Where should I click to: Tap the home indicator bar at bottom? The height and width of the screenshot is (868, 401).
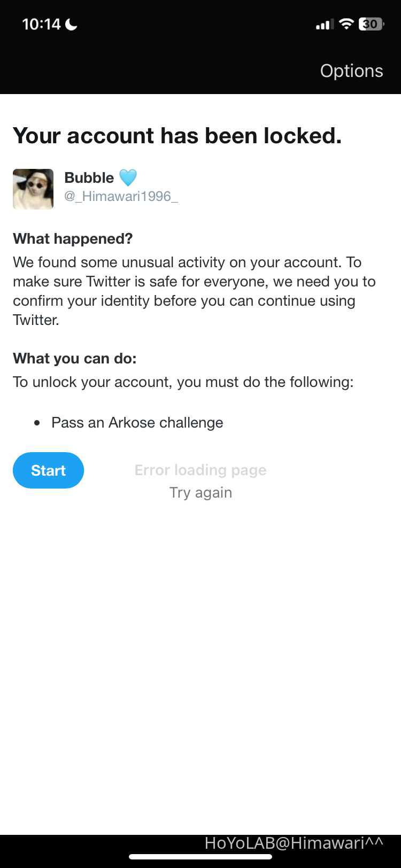coord(200,857)
